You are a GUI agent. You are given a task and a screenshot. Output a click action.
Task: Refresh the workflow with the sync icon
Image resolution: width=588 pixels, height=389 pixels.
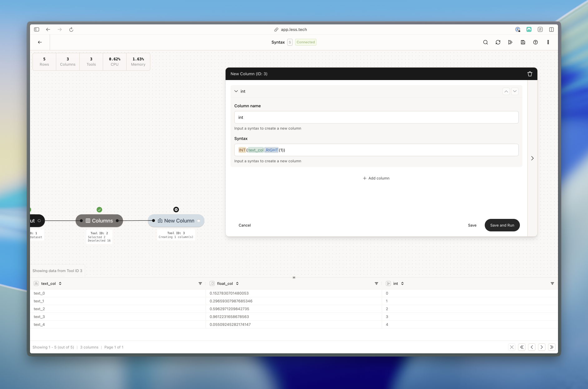click(498, 42)
